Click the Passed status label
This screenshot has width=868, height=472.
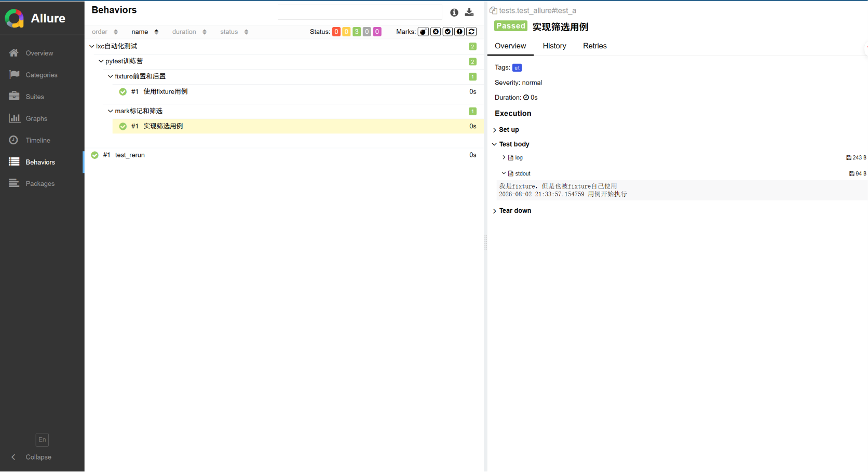click(511, 26)
